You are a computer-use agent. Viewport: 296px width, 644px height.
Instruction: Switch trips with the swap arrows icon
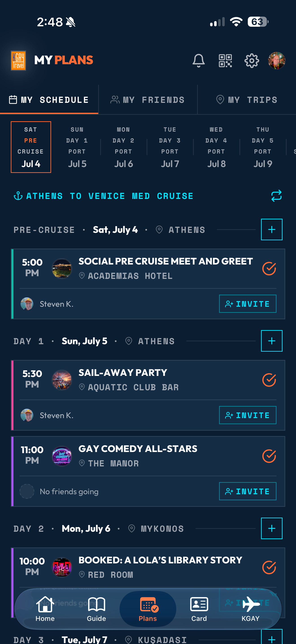tap(276, 196)
